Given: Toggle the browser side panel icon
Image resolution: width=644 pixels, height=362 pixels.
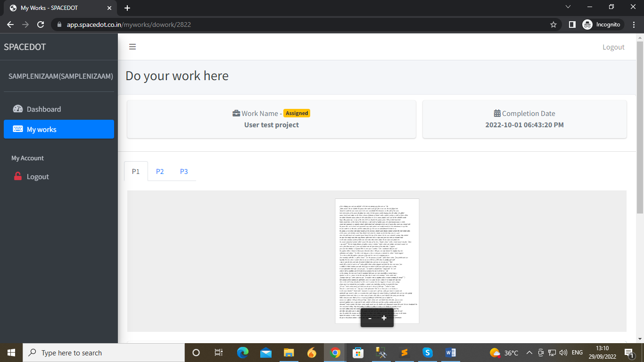Looking at the screenshot, I should (572, 24).
